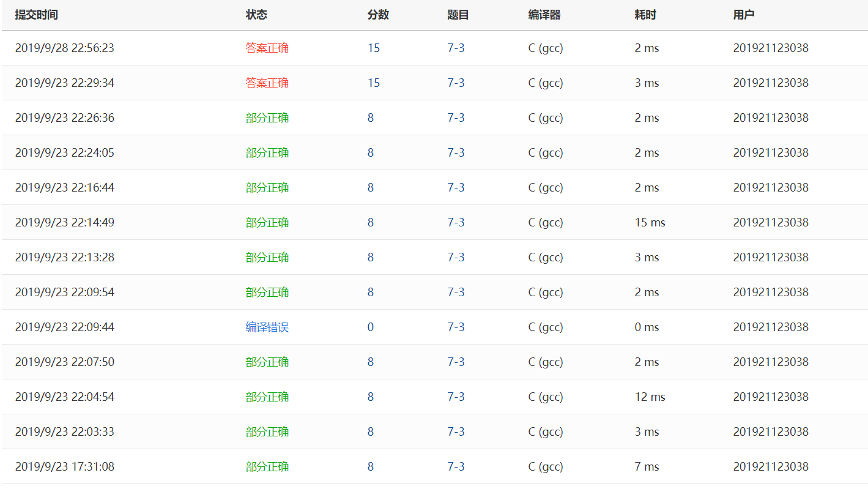The height and width of the screenshot is (489, 868).
Task: Select timestamp 2019/9/28 22:56:23
Action: (x=65, y=48)
